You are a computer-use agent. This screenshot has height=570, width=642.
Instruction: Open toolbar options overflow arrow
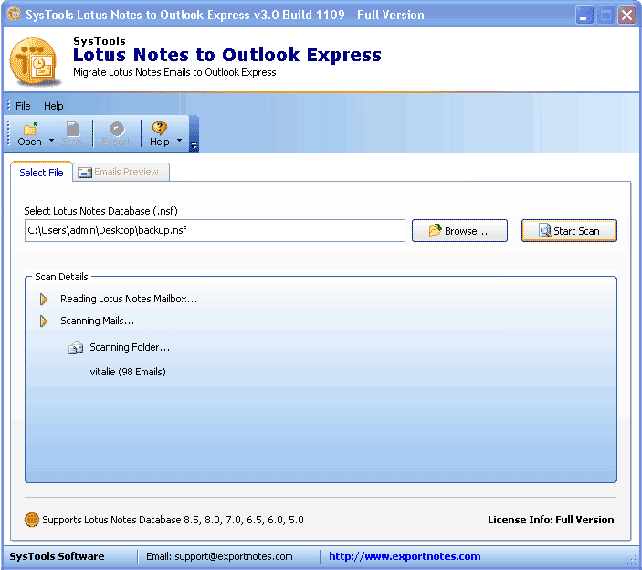coord(194,146)
